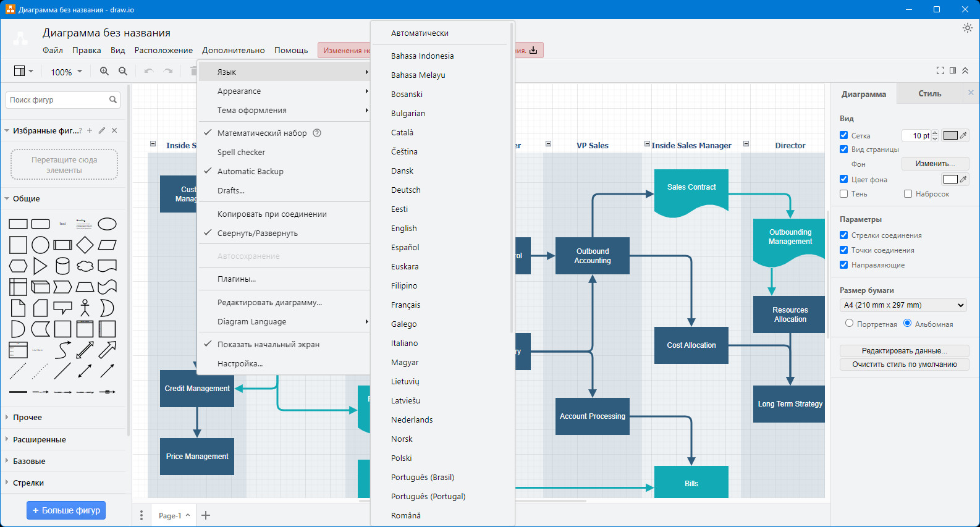Viewport: 980px width, 527px height.
Task: Open the Тема оформления submenu
Action: [284, 110]
